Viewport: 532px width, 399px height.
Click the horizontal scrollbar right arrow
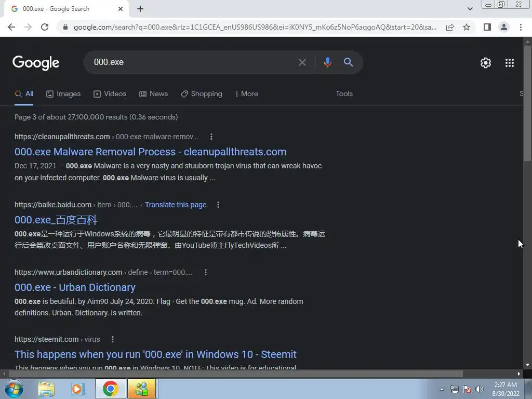coord(519,374)
